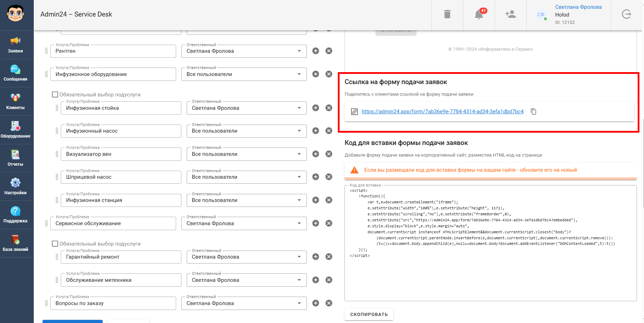Image resolution: width=644 pixels, height=323 pixels.
Task: Check subservice requirement under Инфузионное оборудование
Action: click(x=55, y=94)
